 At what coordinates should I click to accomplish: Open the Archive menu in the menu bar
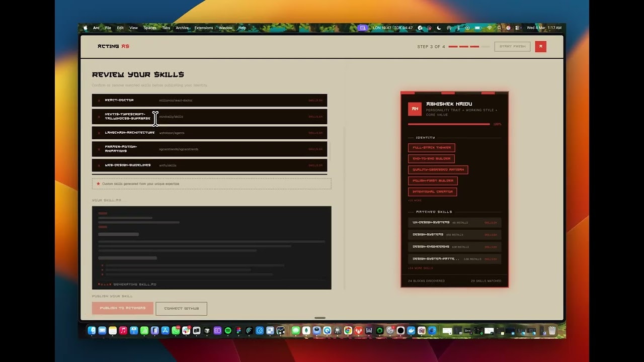click(182, 28)
